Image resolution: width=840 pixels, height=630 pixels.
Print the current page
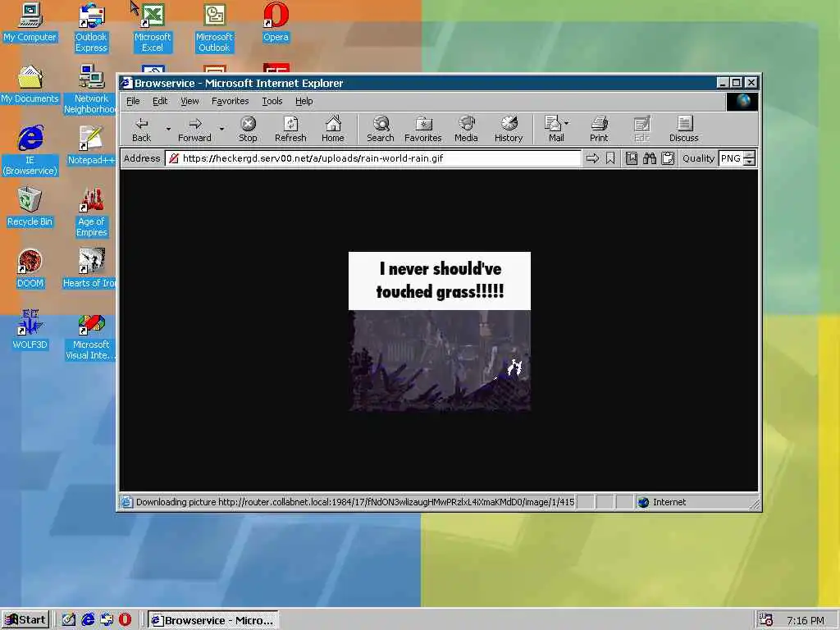coord(599,129)
